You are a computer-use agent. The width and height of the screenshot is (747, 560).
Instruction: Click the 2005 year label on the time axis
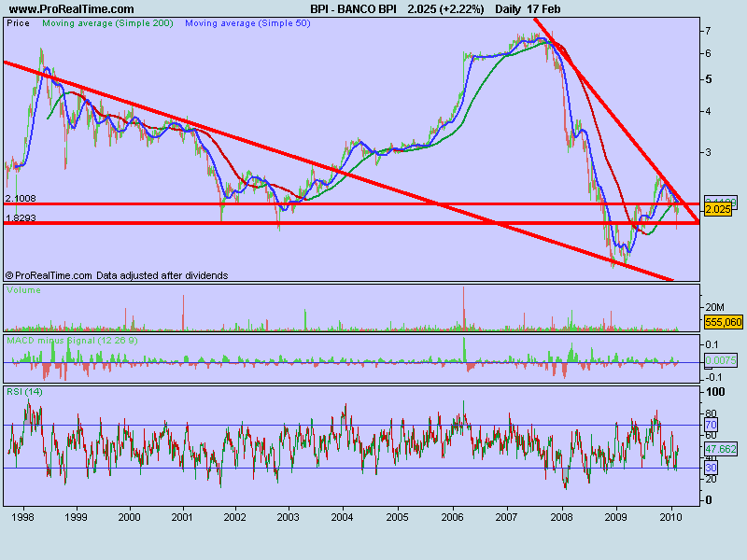pos(398,517)
